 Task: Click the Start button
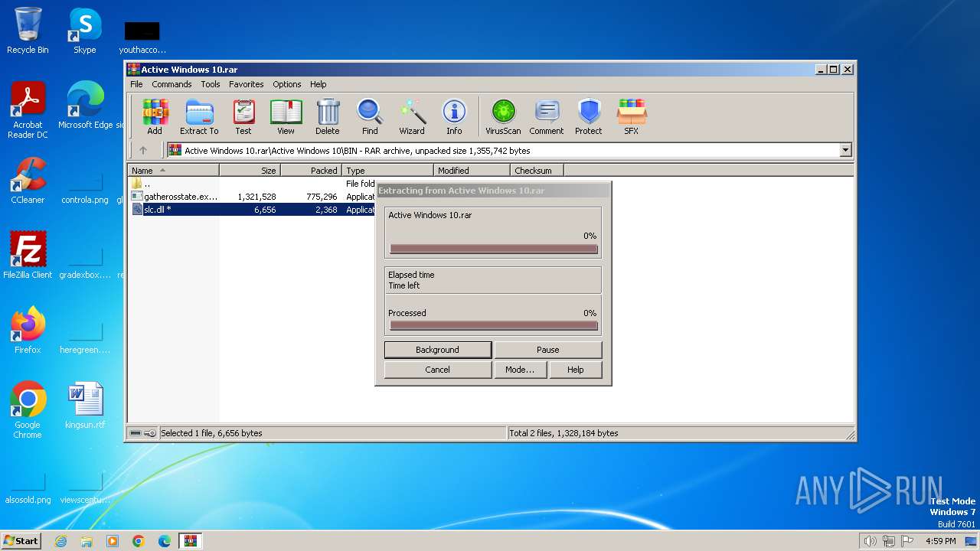point(21,541)
